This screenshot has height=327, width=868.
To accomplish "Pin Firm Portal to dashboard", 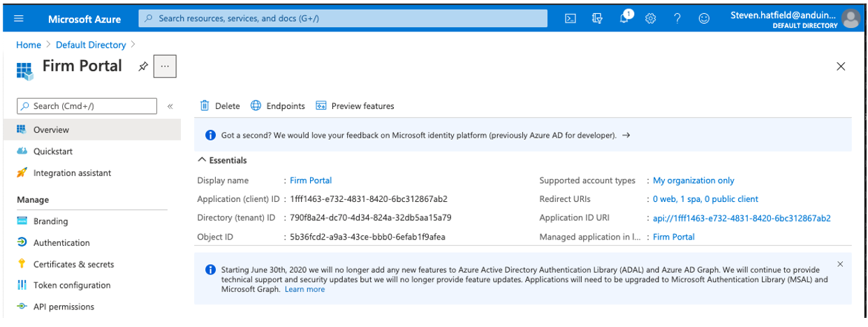I will pos(143,66).
